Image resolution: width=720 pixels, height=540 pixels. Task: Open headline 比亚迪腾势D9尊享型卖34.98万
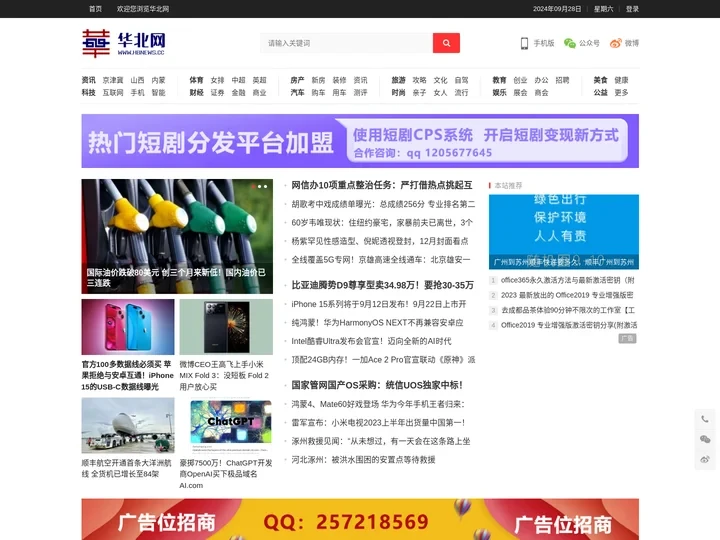tap(382, 285)
